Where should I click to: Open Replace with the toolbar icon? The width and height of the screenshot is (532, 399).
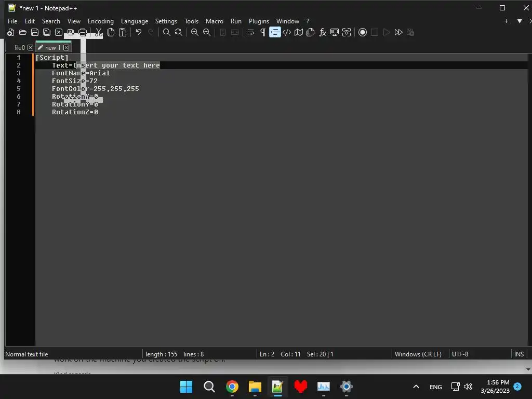pos(179,32)
